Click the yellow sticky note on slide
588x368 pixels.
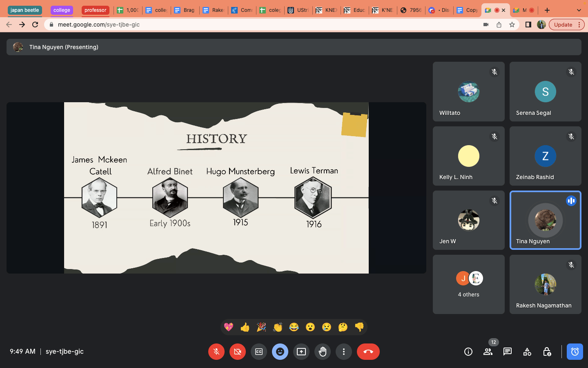tap(354, 124)
